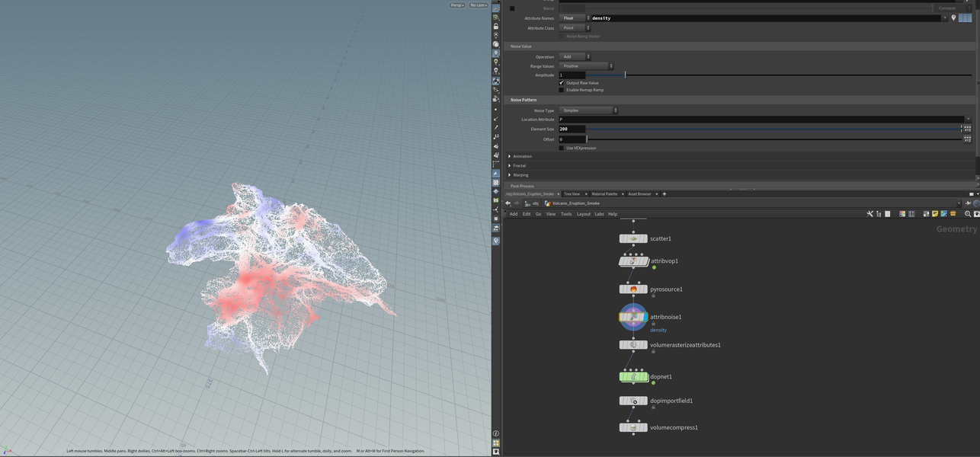Toggle the Blend checkbox
This screenshot has width=980, height=457.
click(x=512, y=8)
